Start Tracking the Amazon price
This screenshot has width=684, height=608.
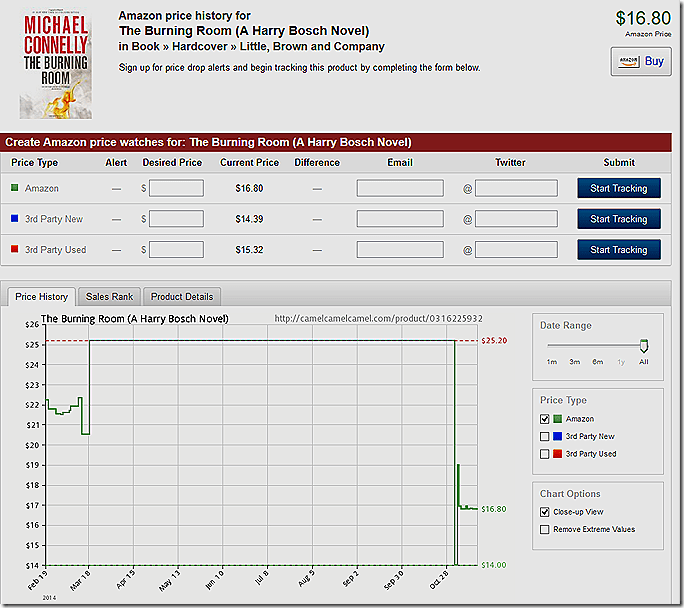click(x=618, y=188)
